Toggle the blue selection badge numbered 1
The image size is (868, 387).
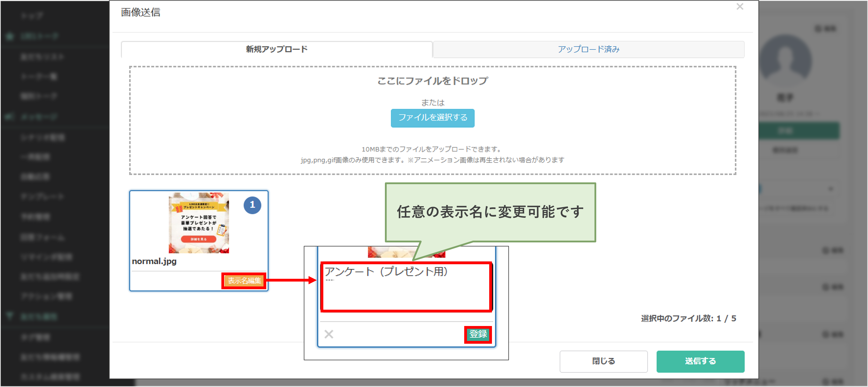click(252, 205)
